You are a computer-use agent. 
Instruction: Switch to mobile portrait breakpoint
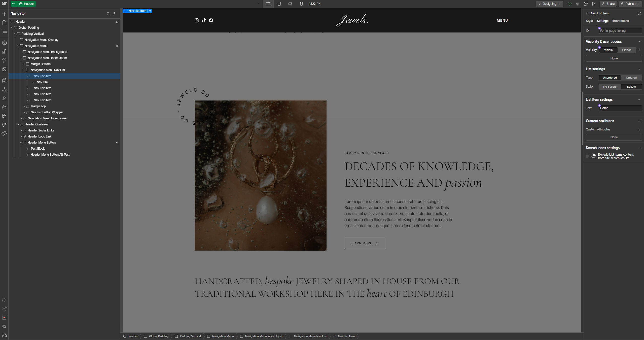301,4
